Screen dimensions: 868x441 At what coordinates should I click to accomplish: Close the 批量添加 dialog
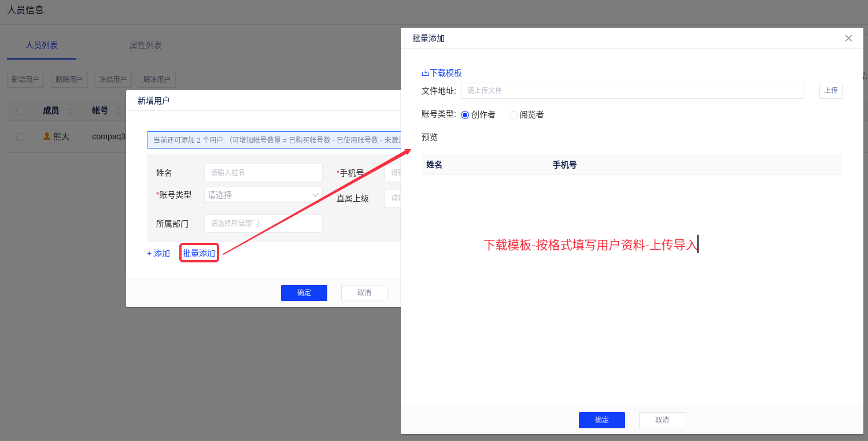pyautogui.click(x=848, y=38)
